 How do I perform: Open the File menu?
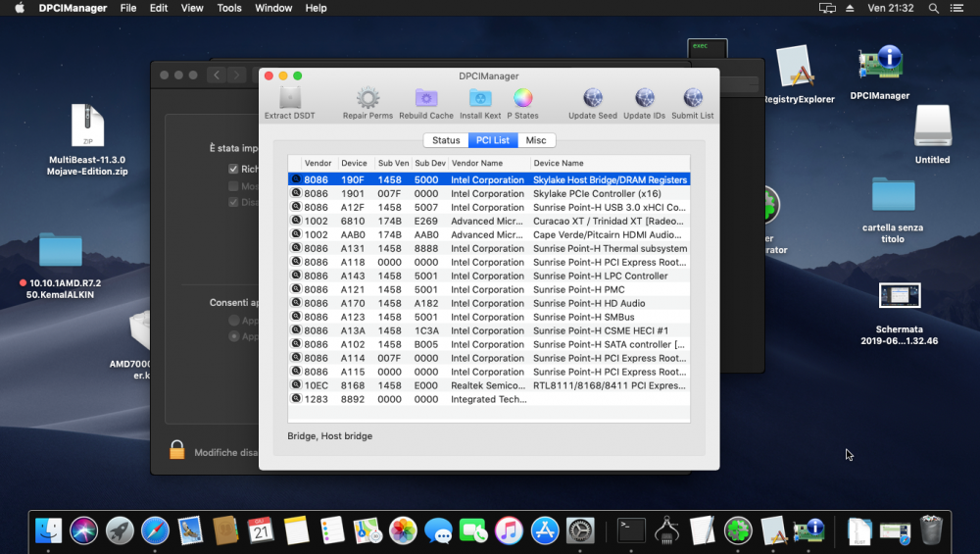(128, 8)
